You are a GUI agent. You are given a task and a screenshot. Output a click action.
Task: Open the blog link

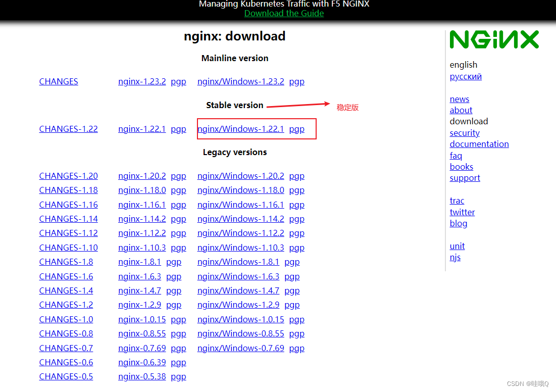pyautogui.click(x=458, y=223)
